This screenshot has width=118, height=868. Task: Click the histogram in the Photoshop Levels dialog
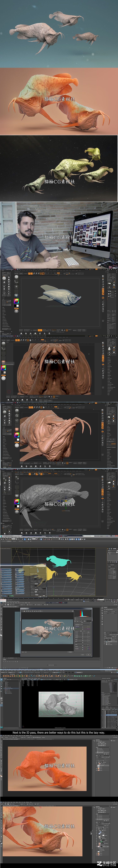pos(83,614)
